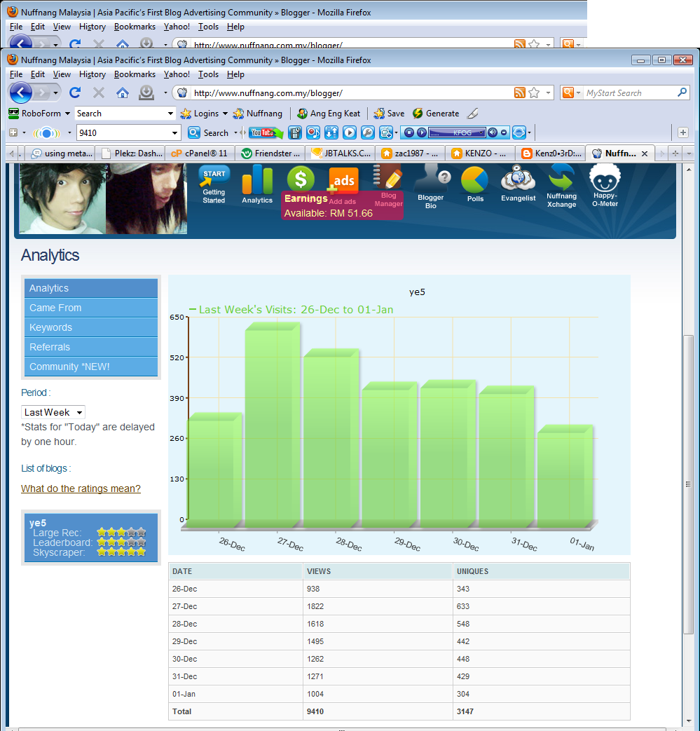Click the Stop loading X icon

98,93
